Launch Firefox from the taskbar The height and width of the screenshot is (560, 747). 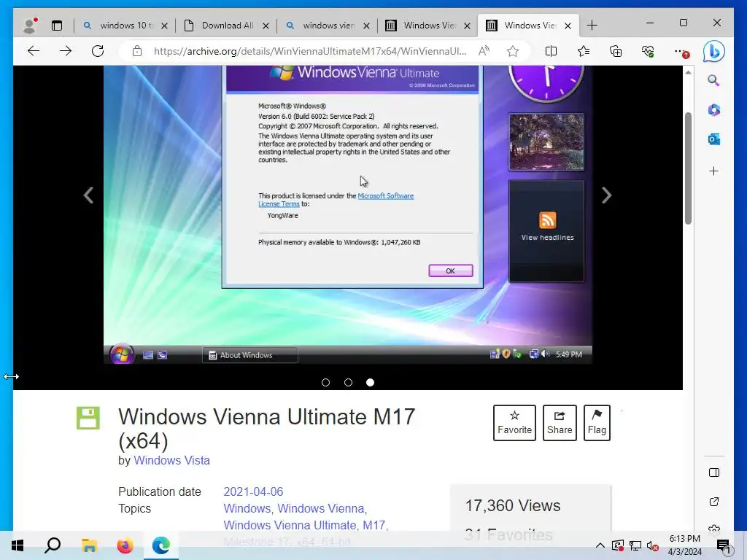click(x=125, y=545)
